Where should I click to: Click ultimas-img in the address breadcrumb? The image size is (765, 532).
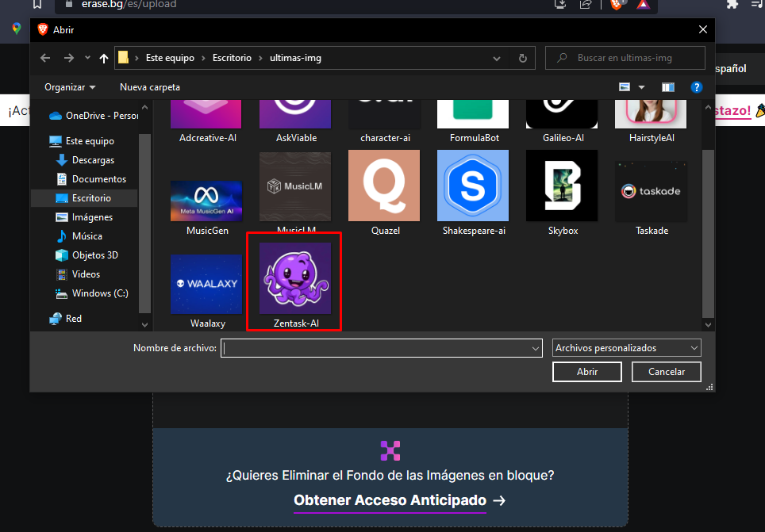coord(296,58)
